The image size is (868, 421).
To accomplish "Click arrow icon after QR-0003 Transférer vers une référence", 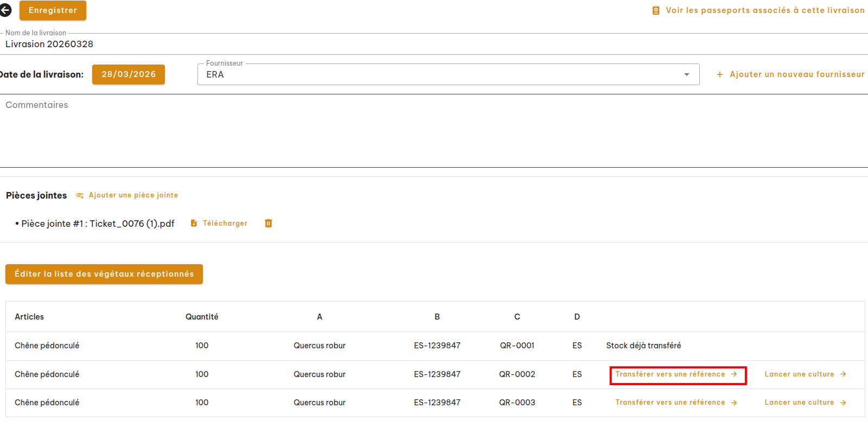I will click(x=734, y=403).
